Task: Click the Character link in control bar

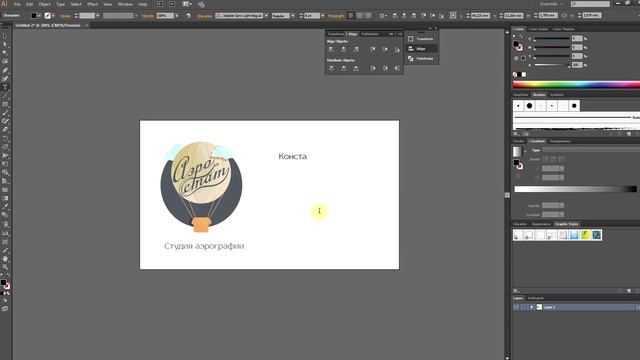Action: click(x=204, y=16)
